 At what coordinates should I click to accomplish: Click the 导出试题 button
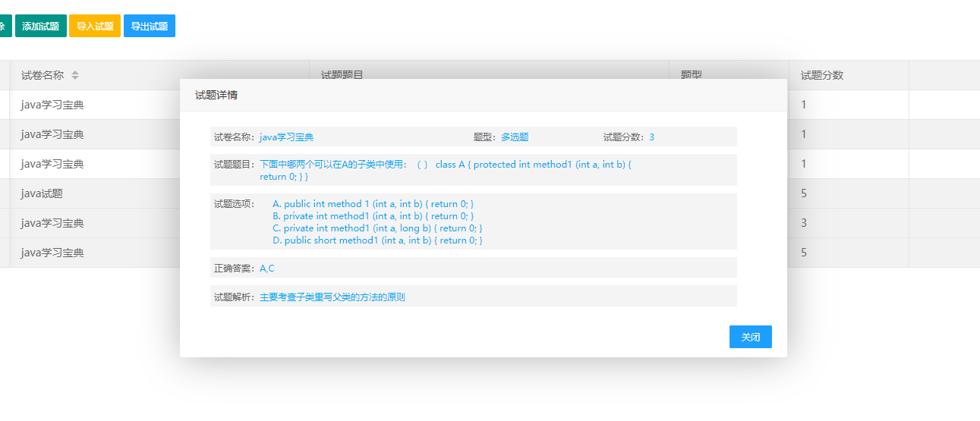tap(150, 26)
